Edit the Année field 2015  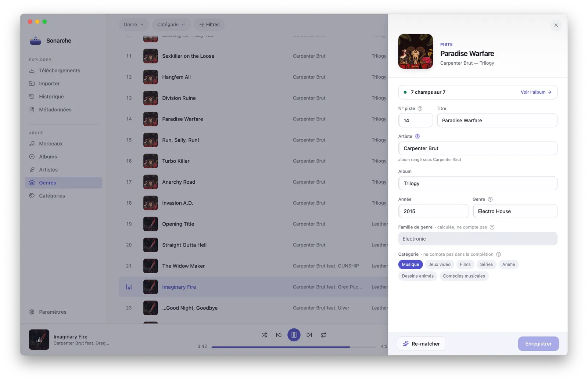[434, 212]
